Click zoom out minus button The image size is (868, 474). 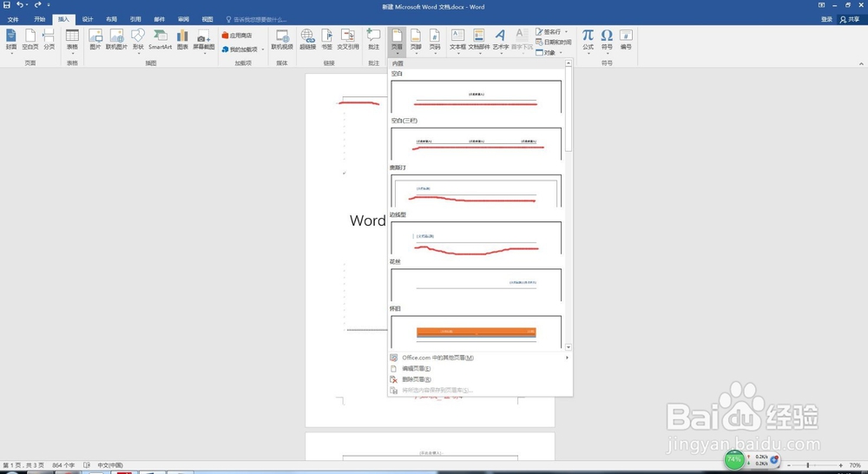pyautogui.click(x=789, y=465)
